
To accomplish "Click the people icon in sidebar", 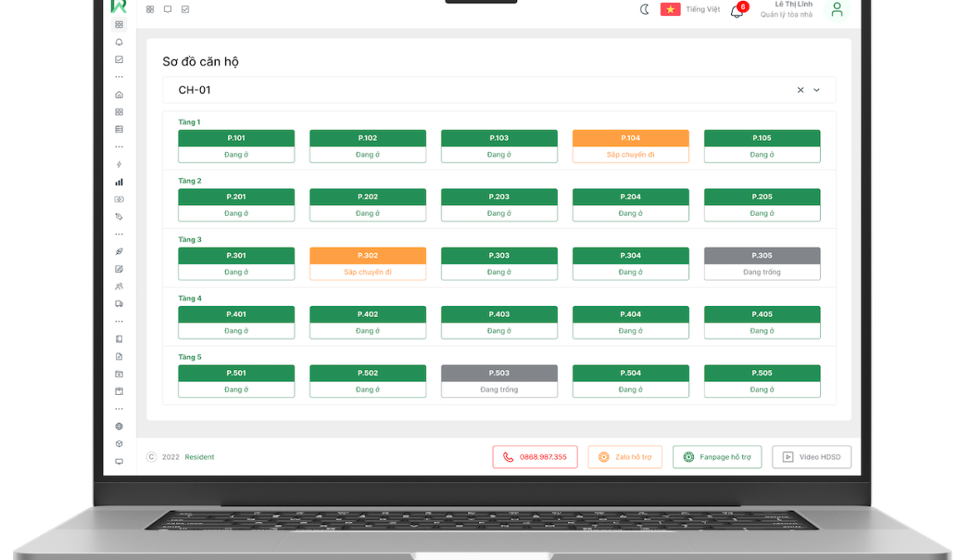I will (x=119, y=286).
